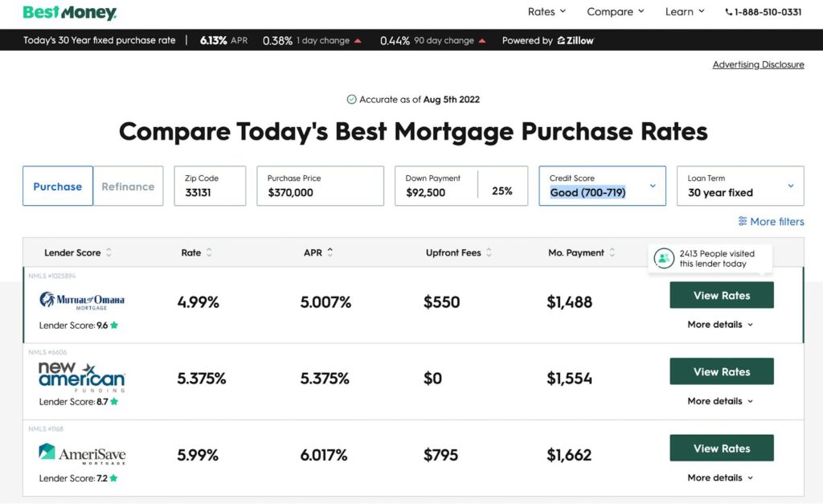Screen dimensions: 823x504
Task: Click the AmeriSave Mortgage logo
Action: [83, 453]
